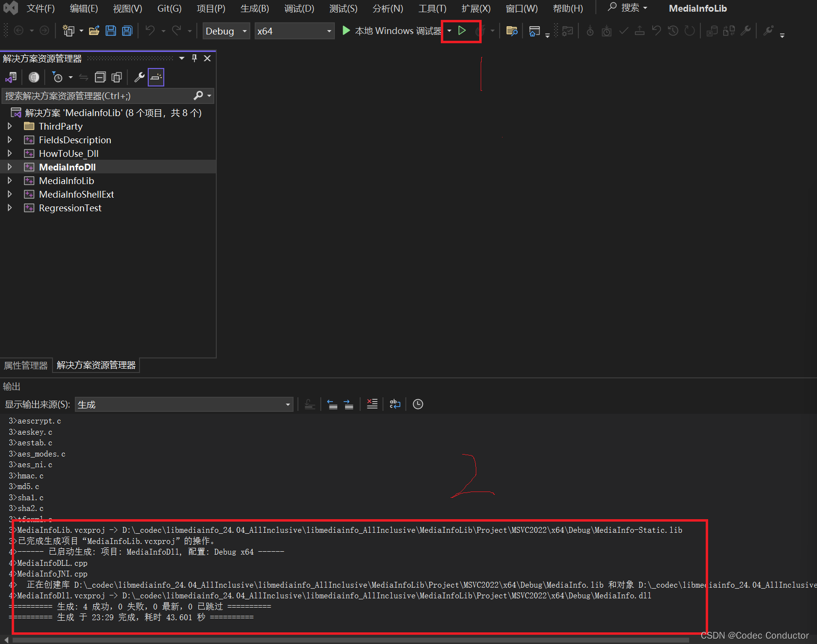The width and height of the screenshot is (817, 644).
Task: Expand the MediaInfoDll project node
Action: (10, 167)
